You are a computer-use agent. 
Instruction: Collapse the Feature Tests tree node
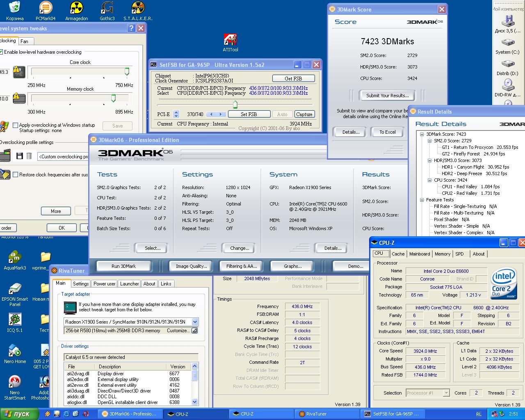[x=422, y=200]
